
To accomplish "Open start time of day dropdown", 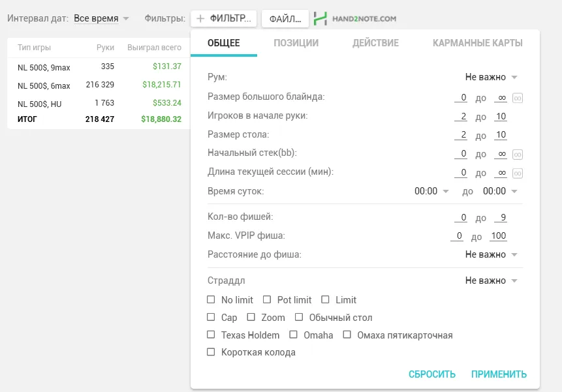I will [x=431, y=191].
